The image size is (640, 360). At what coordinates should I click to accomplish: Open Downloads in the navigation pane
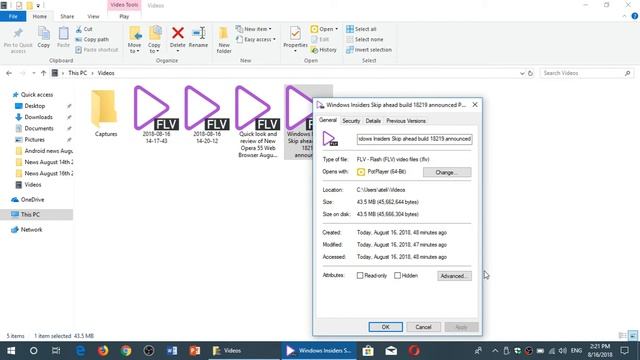[x=38, y=117]
